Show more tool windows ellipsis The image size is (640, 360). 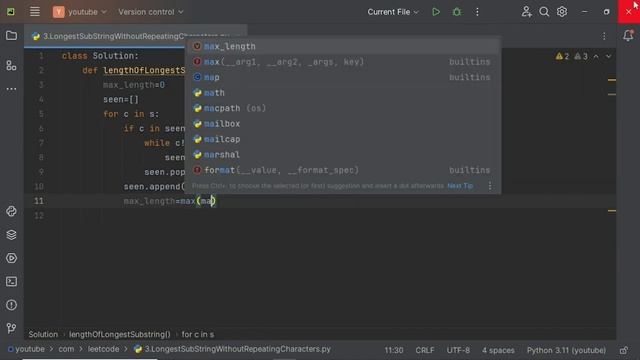click(x=11, y=89)
